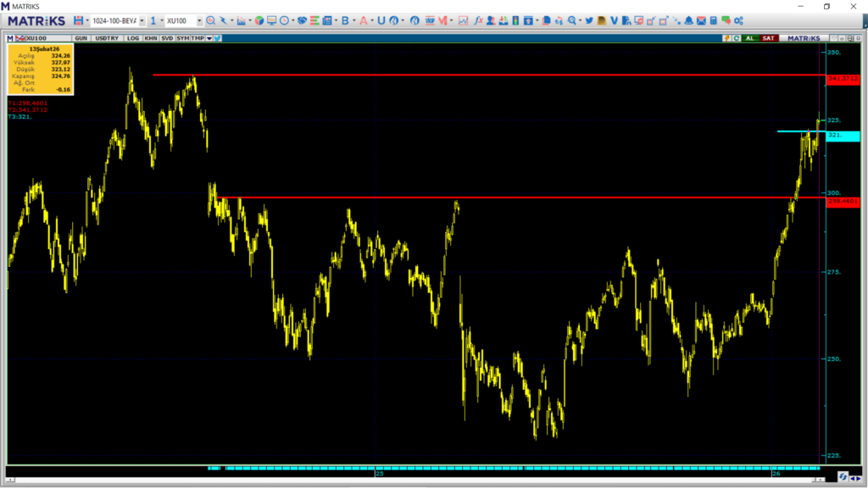Open the calculator icon in toolbar
This screenshot has width=868, height=488.
tap(714, 20)
